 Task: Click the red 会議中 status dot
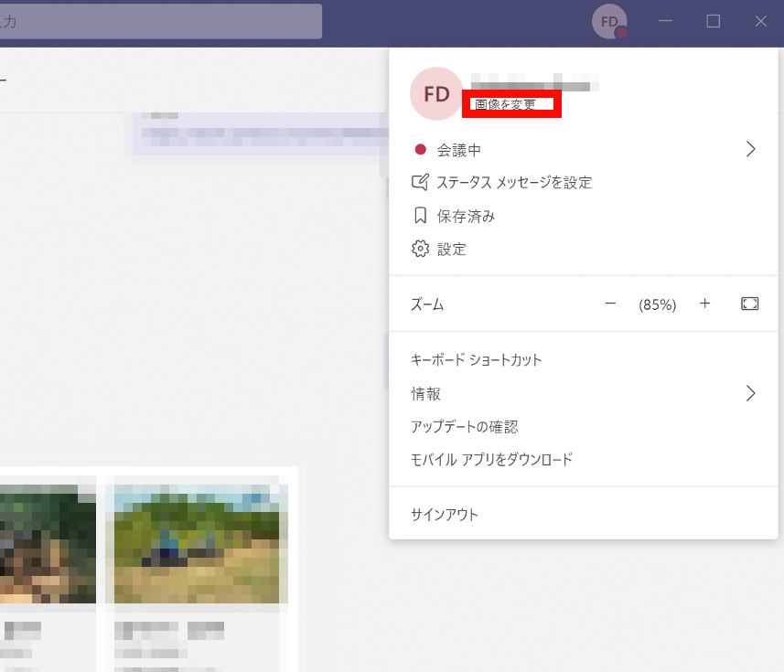pos(421,150)
